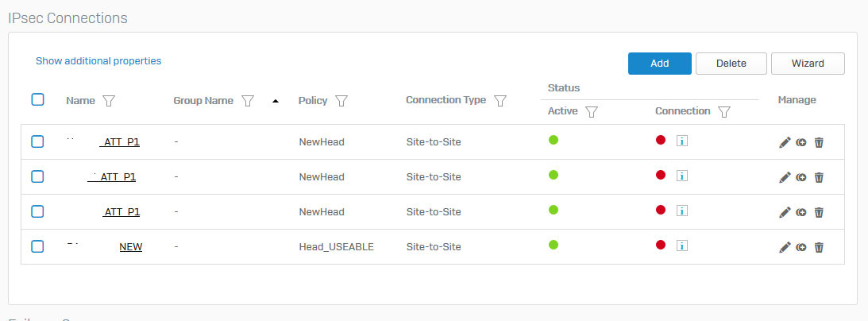Click red Connection indicator of third ATT_P1

point(661,210)
